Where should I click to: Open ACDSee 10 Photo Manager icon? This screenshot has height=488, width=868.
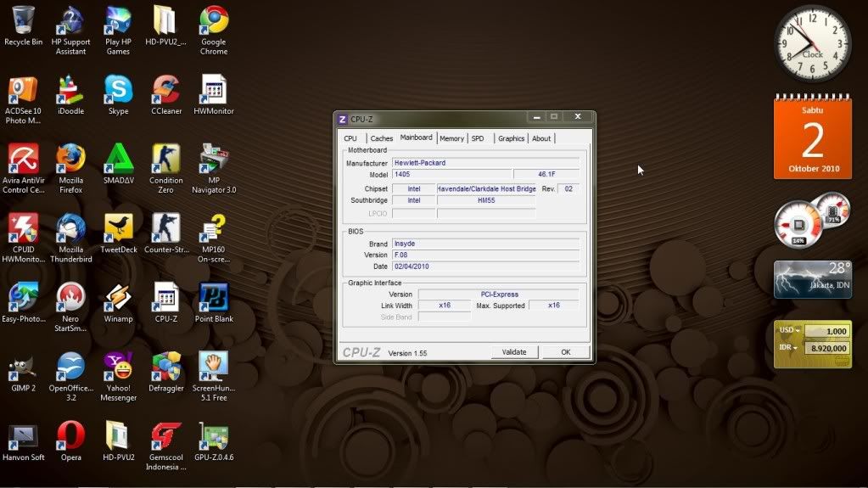point(23,99)
